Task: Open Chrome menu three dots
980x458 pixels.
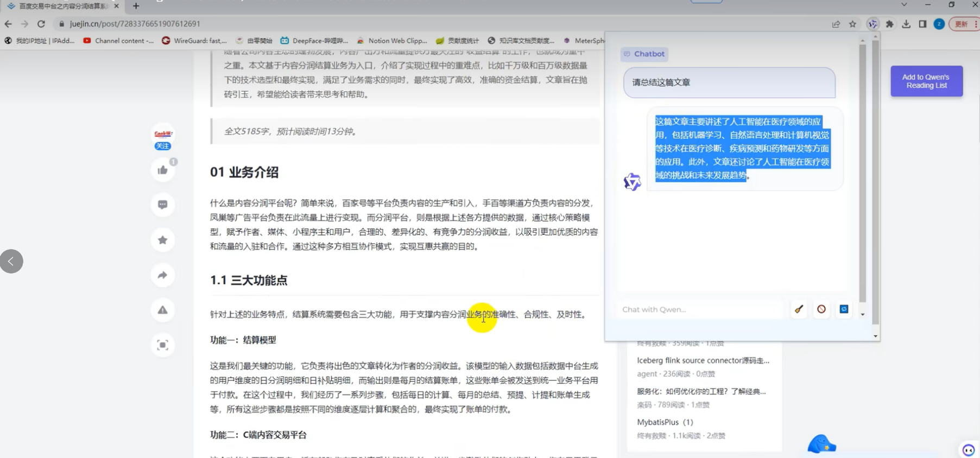Action: point(976,24)
